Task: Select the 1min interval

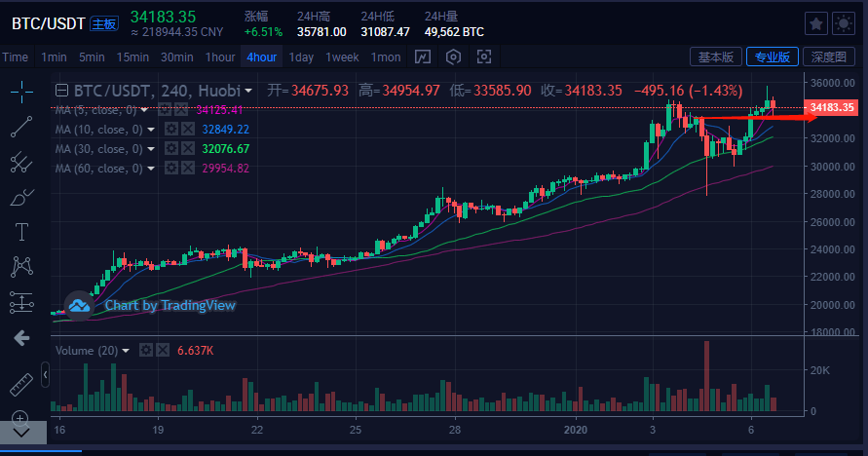Action: 54,57
